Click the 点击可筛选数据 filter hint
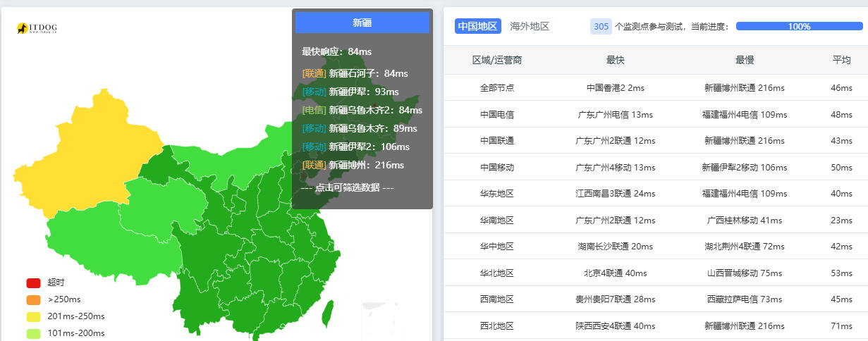Viewport: 868px width, 341px height. (347, 187)
